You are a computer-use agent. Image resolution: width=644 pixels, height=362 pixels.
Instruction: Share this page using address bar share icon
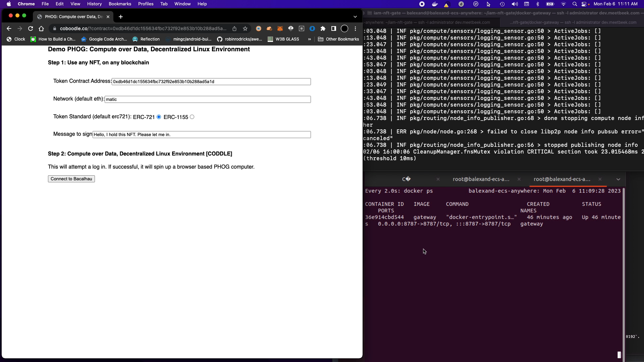tap(234, 29)
